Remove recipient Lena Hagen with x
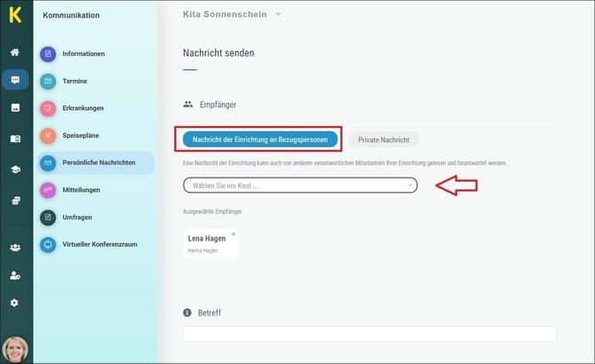The height and width of the screenshot is (364, 595). click(x=234, y=234)
